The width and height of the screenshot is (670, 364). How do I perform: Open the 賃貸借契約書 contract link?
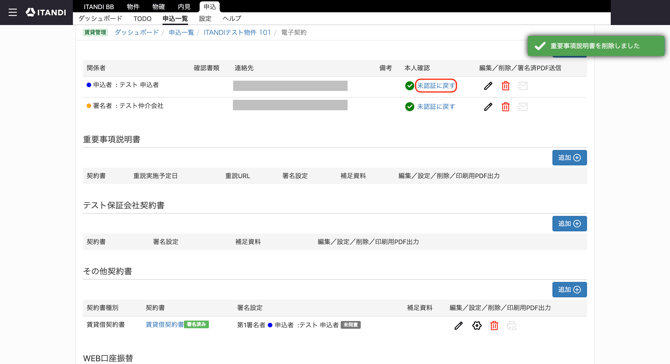pos(165,325)
